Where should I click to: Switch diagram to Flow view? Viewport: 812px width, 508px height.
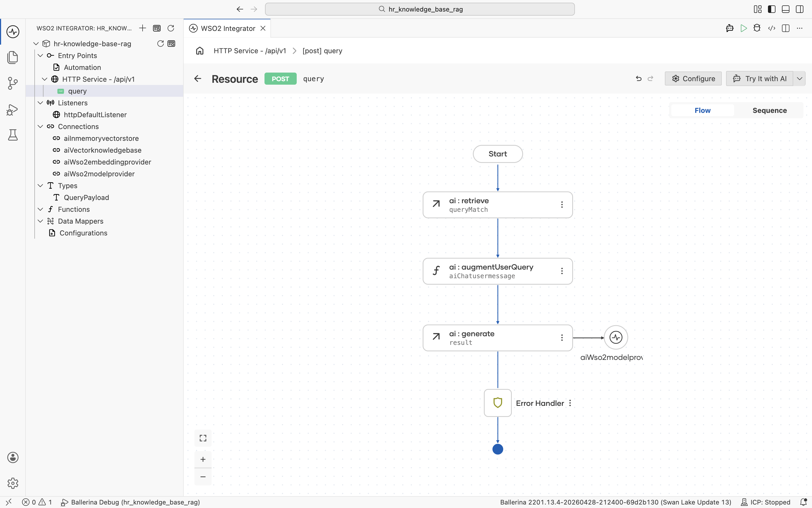point(703,110)
